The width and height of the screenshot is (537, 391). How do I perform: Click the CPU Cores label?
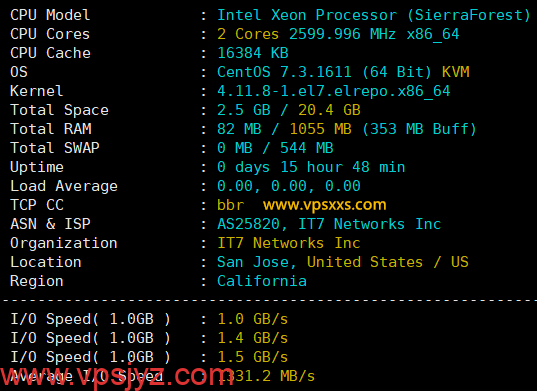(50, 34)
